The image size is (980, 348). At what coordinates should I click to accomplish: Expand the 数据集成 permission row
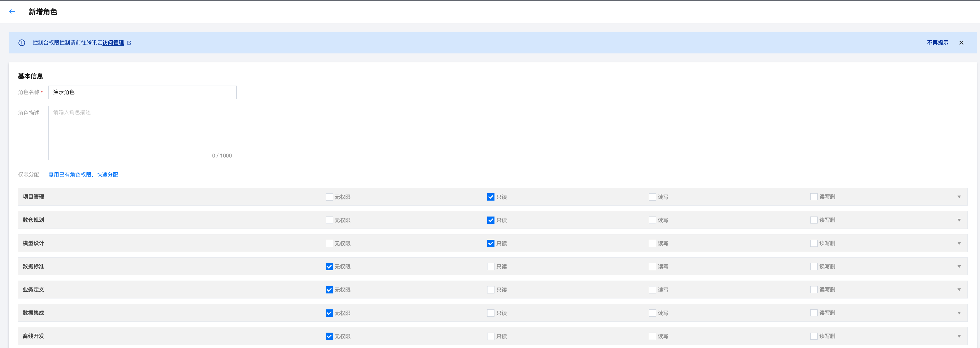click(x=959, y=313)
